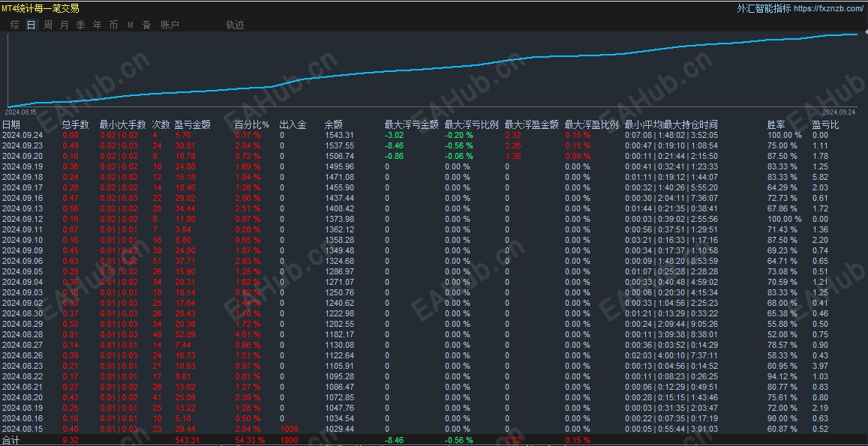Open the 年 yearly statistics tab
868x446 pixels.
pos(98,25)
